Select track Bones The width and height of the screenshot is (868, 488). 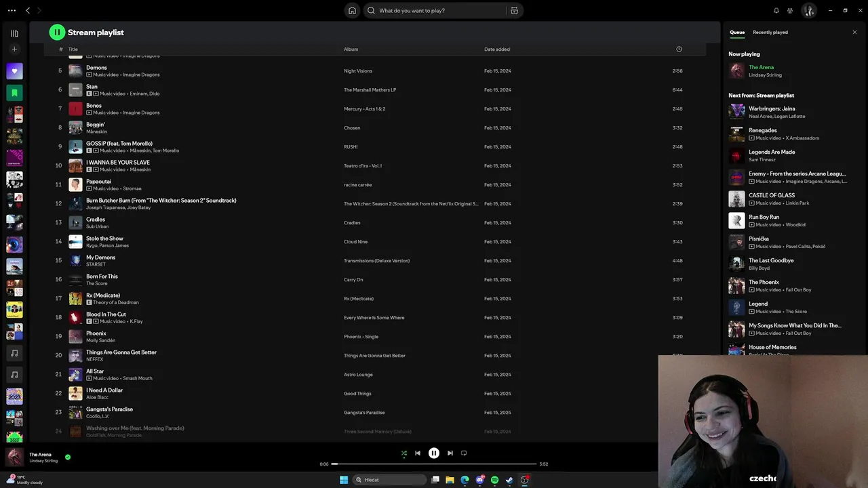coord(94,106)
